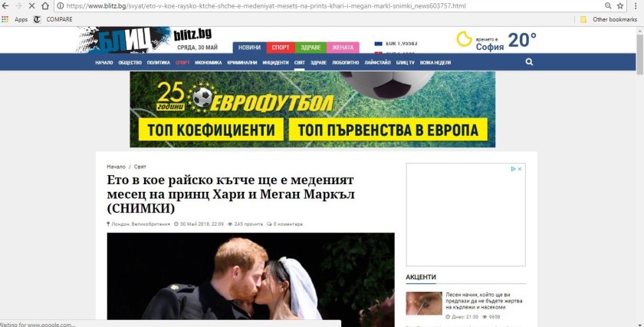
Task: Open the Apps grid shortcut
Action: [15, 19]
